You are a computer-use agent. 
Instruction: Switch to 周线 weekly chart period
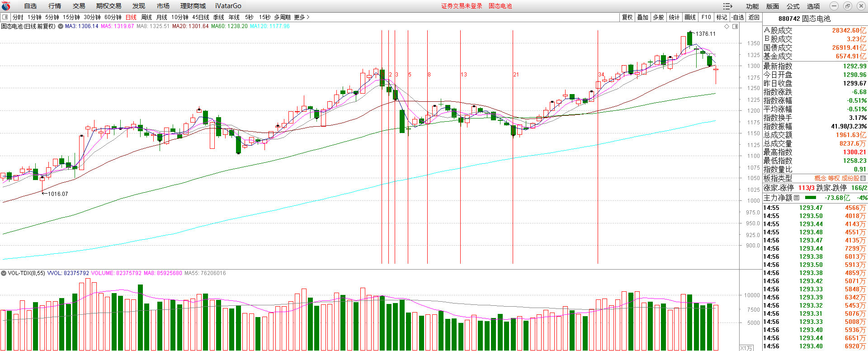click(146, 17)
